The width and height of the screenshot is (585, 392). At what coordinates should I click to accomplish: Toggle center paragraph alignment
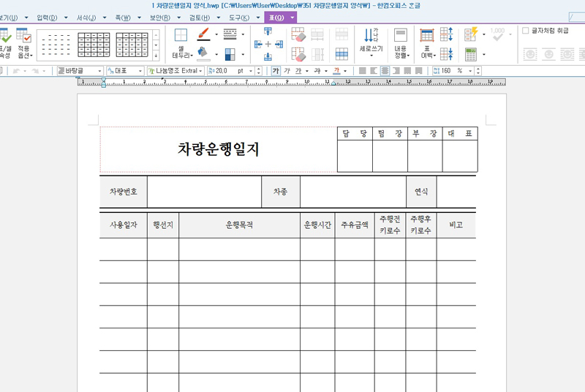tap(385, 70)
